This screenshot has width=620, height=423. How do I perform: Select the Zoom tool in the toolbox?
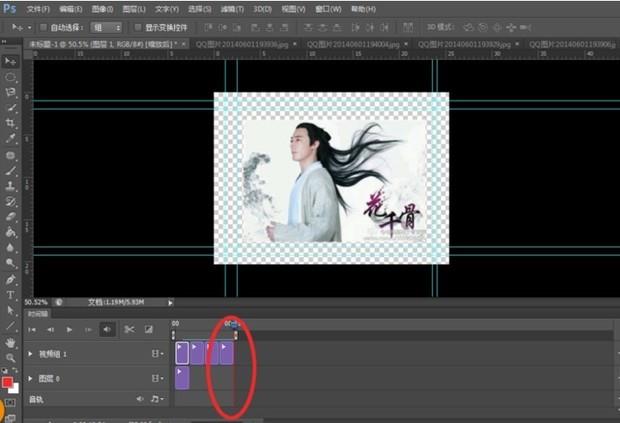(10, 358)
